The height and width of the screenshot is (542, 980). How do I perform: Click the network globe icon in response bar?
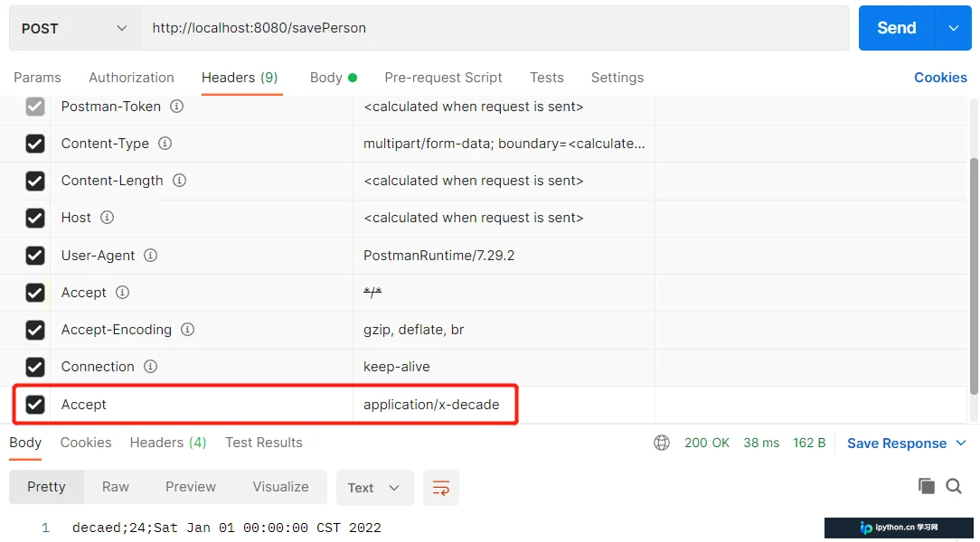point(661,443)
